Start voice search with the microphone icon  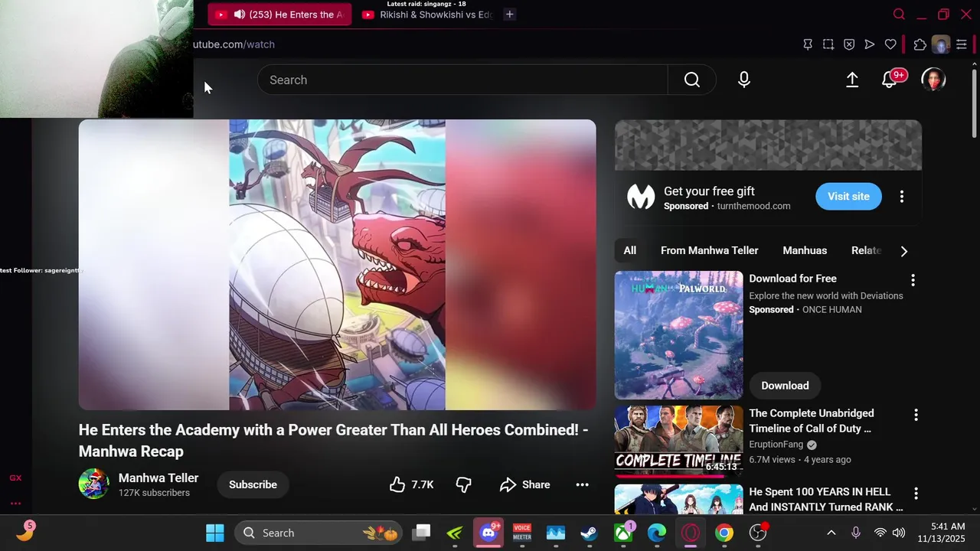point(744,80)
